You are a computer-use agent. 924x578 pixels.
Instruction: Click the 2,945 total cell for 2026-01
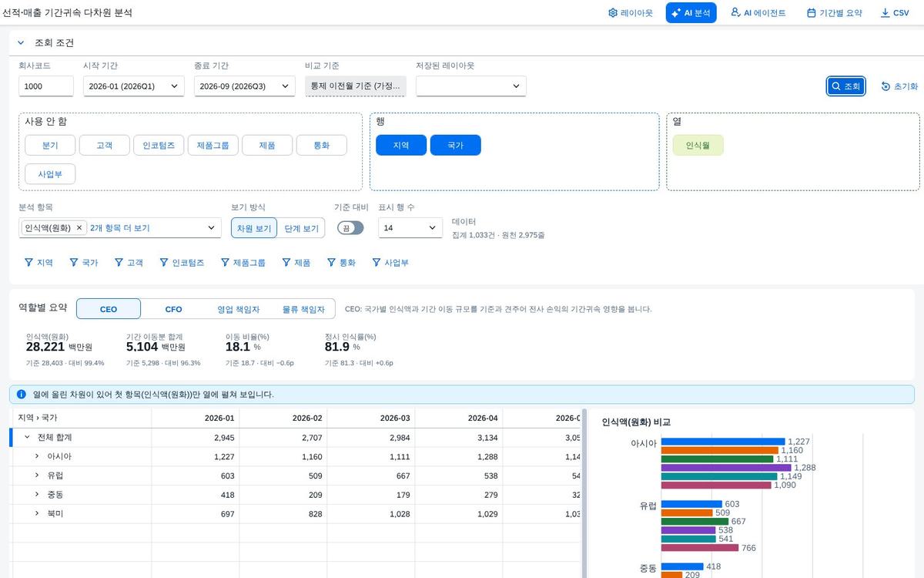[196, 438]
